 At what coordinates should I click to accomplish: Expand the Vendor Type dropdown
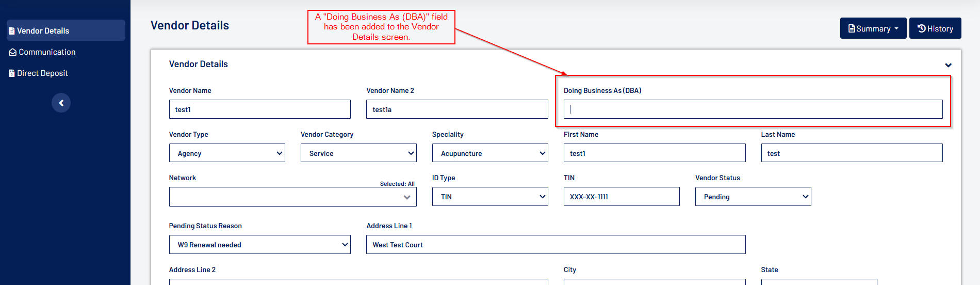point(227,153)
